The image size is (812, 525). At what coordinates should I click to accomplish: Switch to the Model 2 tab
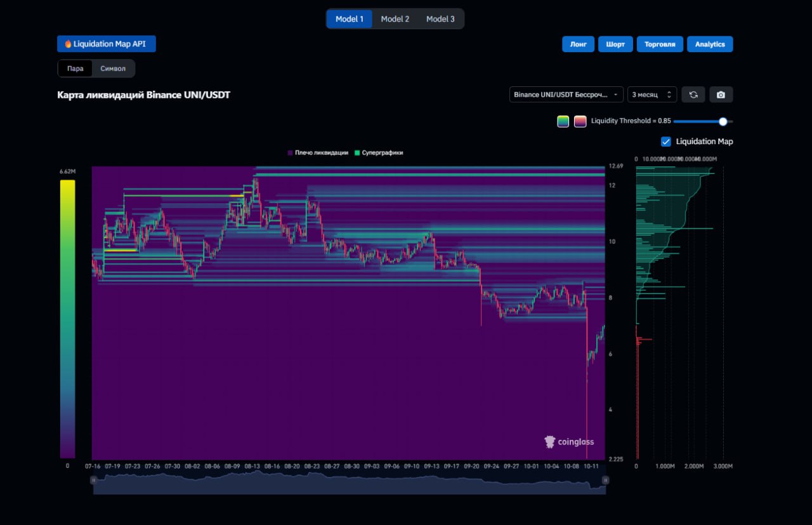[x=395, y=19]
